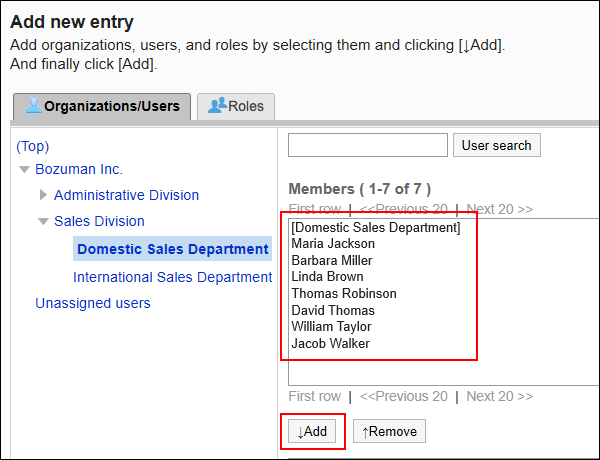Select Domestic Sales Department in the tree

click(173, 249)
